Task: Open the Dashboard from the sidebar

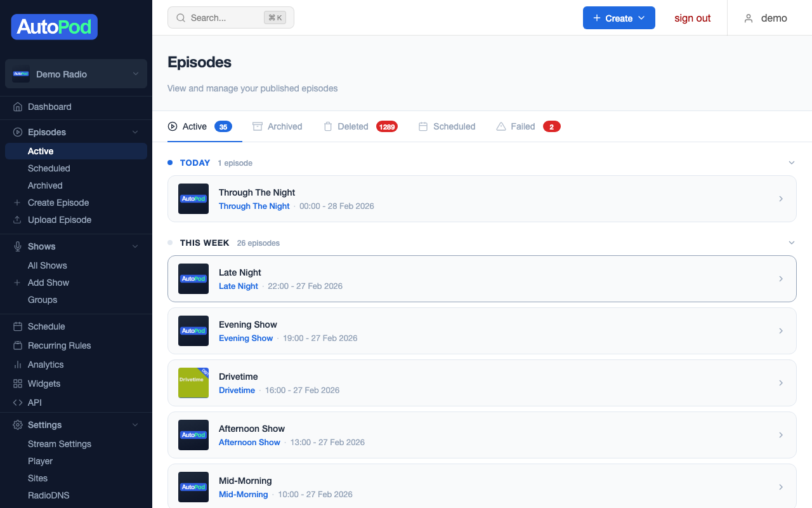Action: click(50, 107)
